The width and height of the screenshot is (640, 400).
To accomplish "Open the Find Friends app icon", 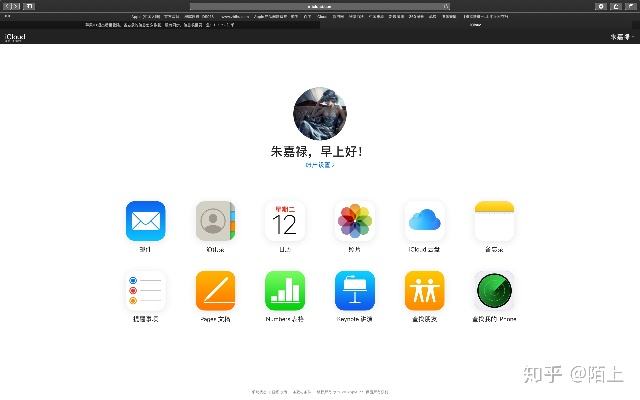I will [x=425, y=291].
